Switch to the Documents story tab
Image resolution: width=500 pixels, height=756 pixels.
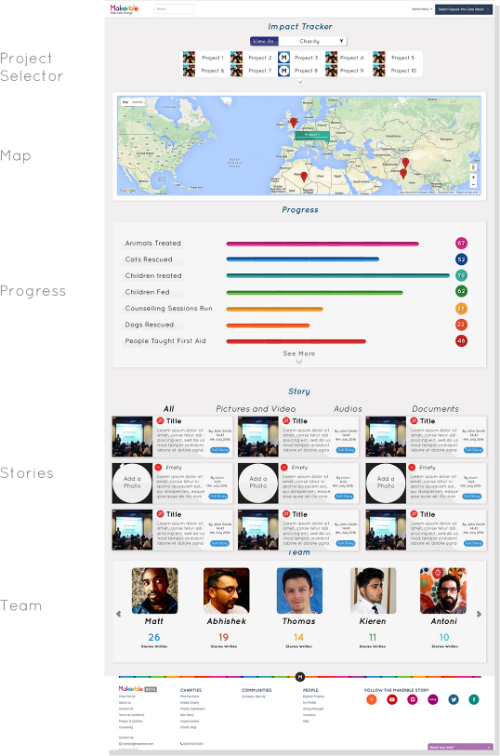435,409
